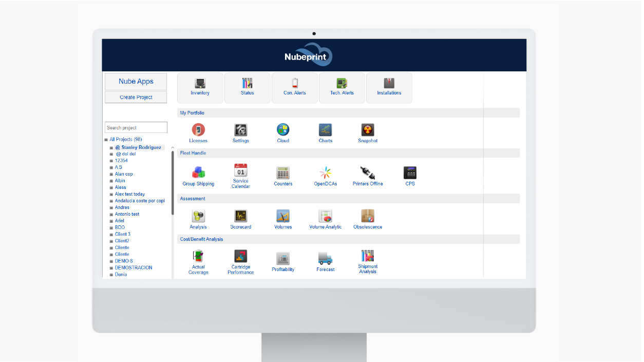Viewport: 644px width, 362px height.
Task: Open the Service Calendar icon
Action: (x=240, y=170)
